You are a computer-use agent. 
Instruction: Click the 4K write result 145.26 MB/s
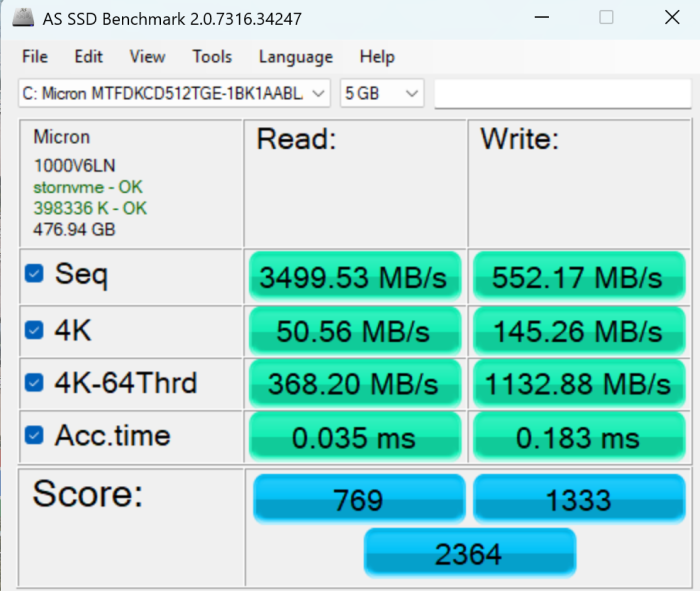(x=578, y=330)
